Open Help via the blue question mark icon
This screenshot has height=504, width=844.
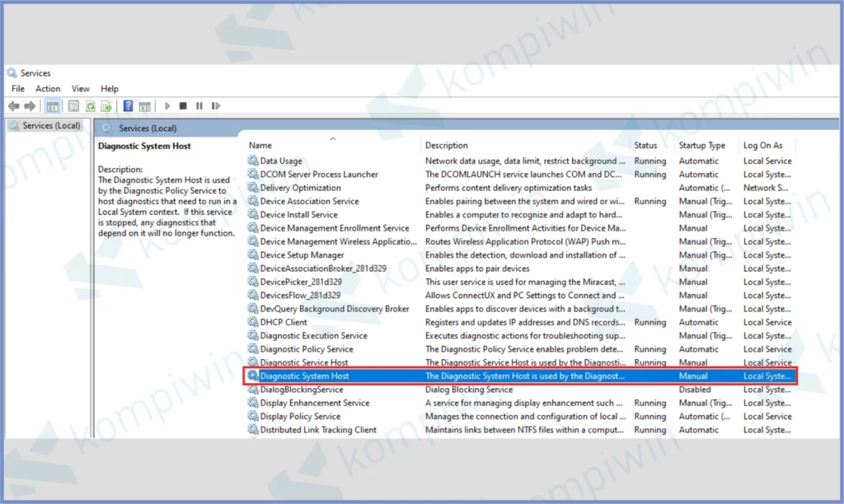pos(129,106)
